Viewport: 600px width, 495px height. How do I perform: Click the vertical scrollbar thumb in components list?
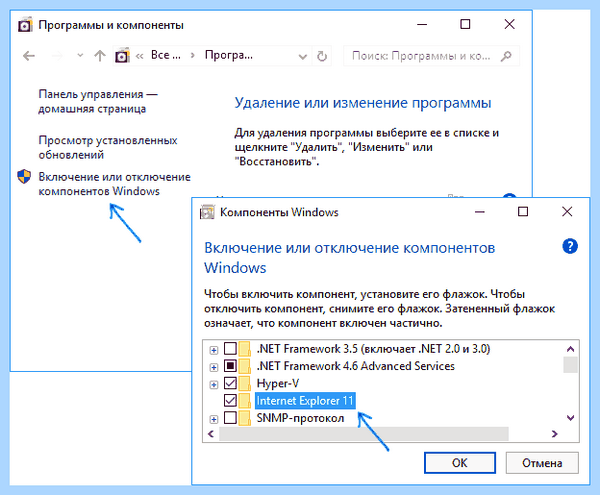pyautogui.click(x=570, y=365)
